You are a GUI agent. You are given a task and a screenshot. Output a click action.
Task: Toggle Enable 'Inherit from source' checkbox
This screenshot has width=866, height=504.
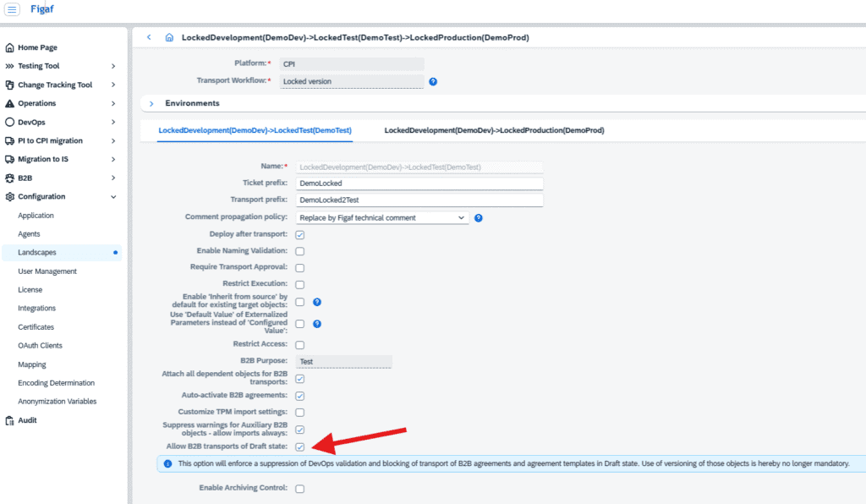(300, 302)
